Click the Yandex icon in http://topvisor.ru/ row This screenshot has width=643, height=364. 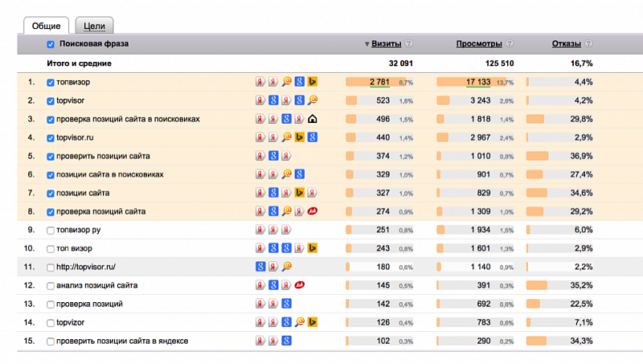pyautogui.click(x=273, y=267)
